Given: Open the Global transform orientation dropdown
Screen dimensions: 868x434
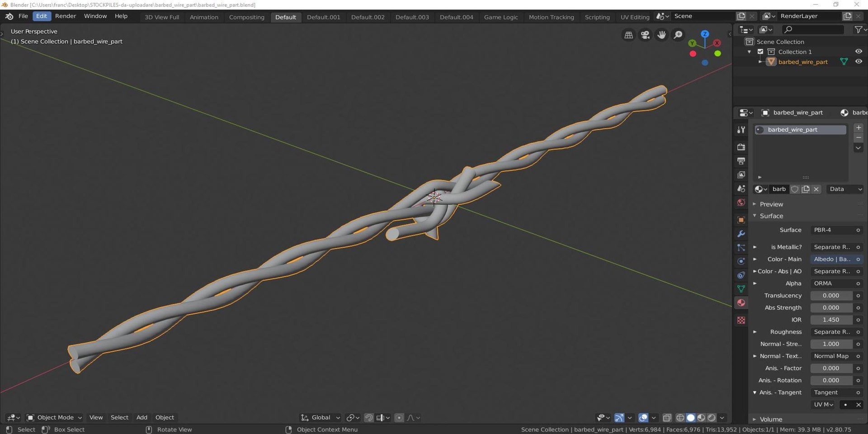Looking at the screenshot, I should (x=321, y=418).
